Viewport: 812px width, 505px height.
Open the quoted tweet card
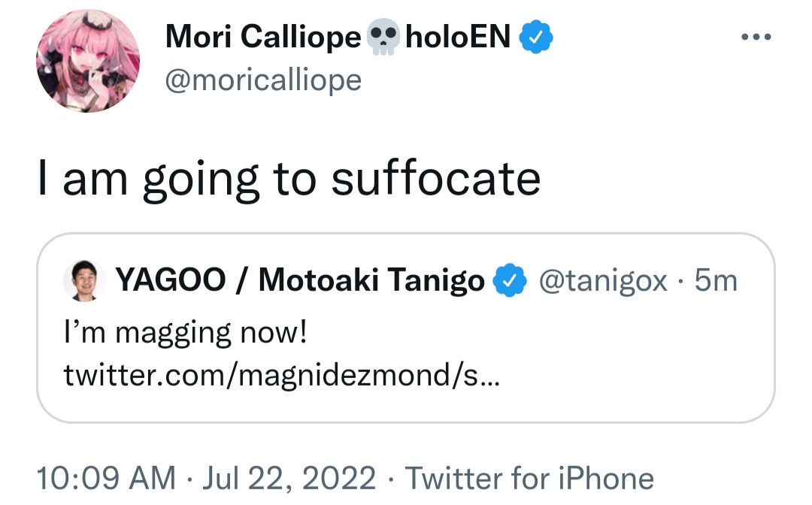click(x=405, y=328)
